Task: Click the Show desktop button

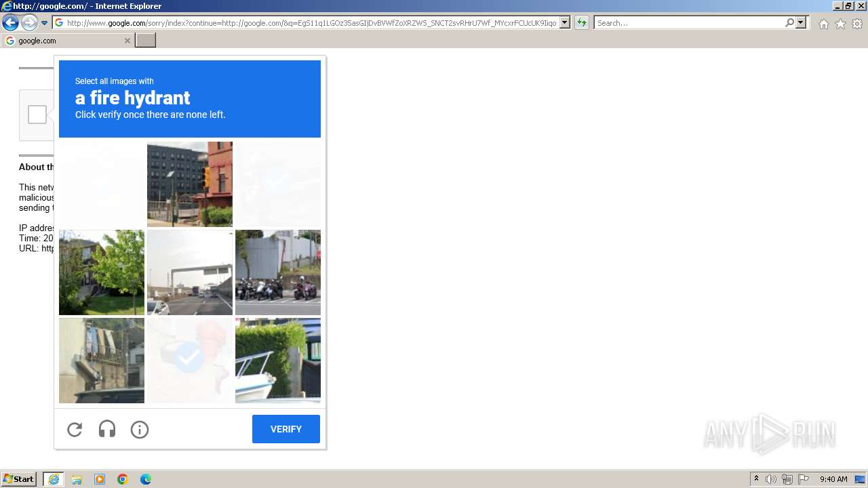Action: click(x=860, y=479)
